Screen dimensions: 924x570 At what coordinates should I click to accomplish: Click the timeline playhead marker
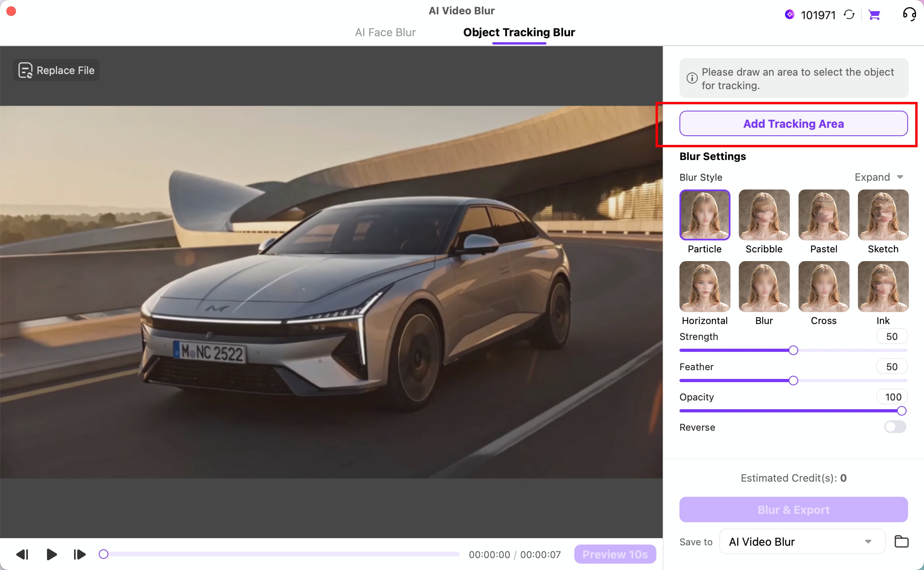tap(104, 554)
